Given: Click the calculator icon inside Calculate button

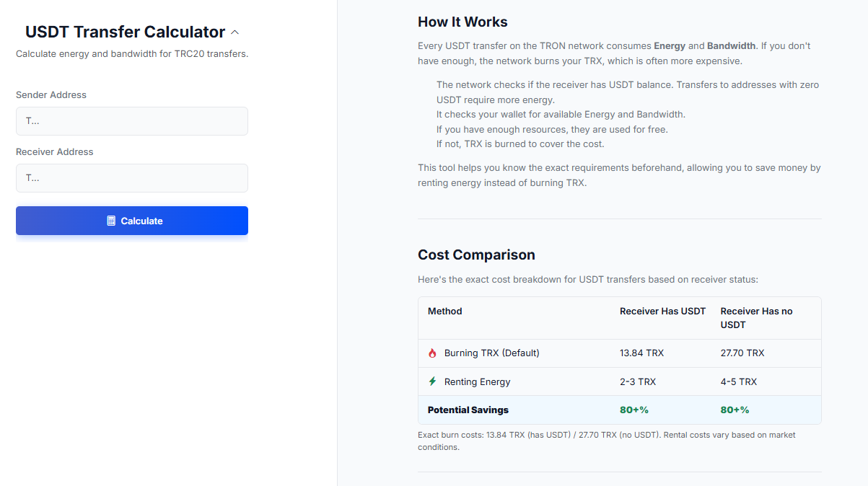Looking at the screenshot, I should pyautogui.click(x=111, y=221).
